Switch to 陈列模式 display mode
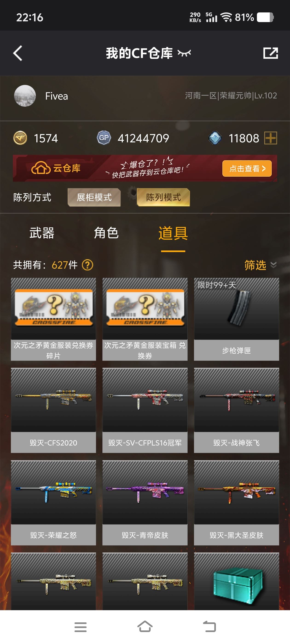The image size is (290, 644). [x=163, y=197]
